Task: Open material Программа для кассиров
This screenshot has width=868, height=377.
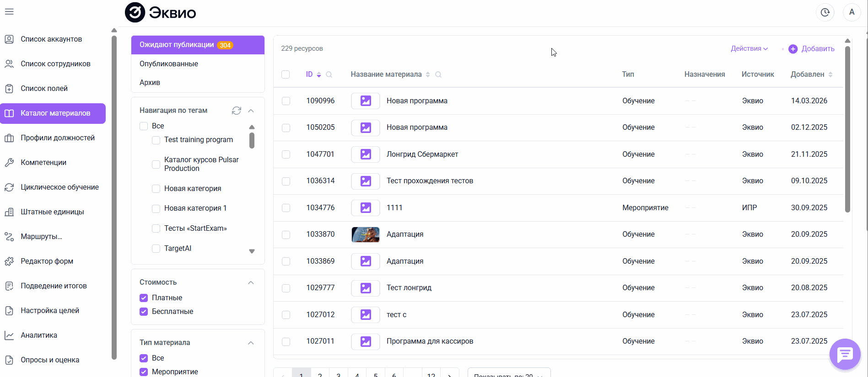Action: pos(430,341)
